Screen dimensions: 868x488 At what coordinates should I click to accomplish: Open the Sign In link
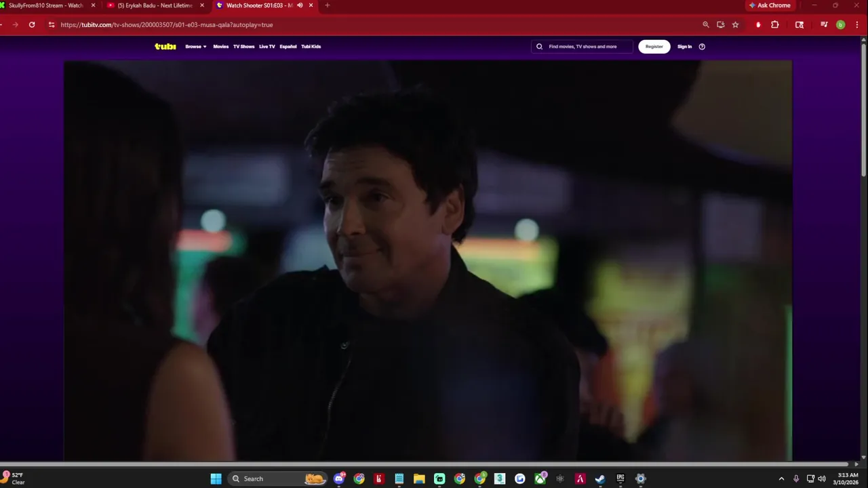[x=685, y=47]
